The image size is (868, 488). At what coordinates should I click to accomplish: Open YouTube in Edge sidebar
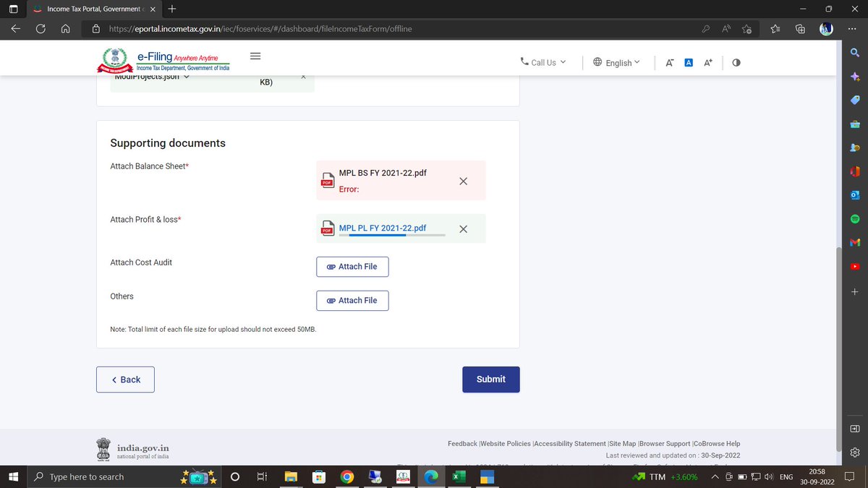(x=855, y=266)
